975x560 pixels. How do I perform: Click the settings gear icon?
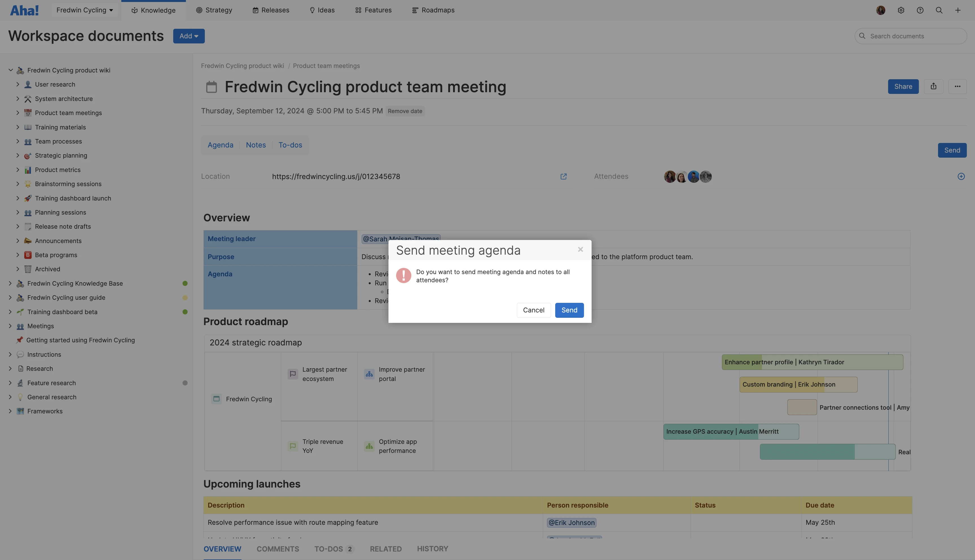coord(901,10)
